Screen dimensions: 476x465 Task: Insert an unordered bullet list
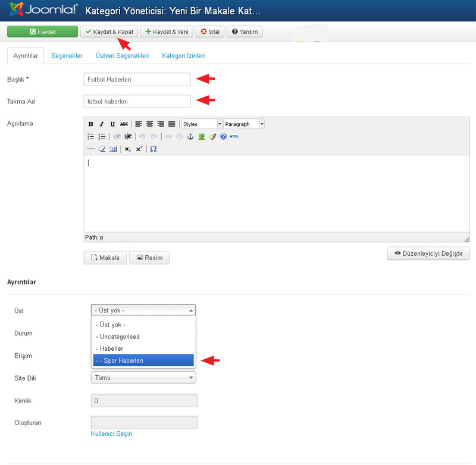click(x=90, y=137)
